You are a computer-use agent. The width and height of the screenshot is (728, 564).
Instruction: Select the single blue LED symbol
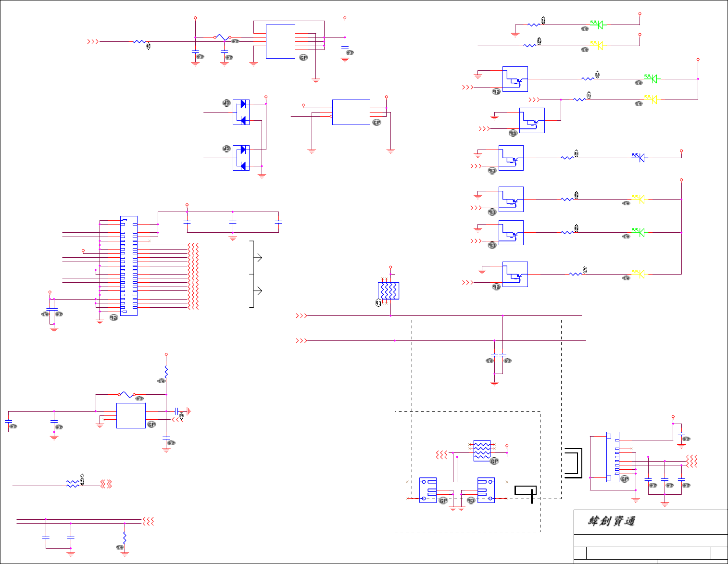639,157
